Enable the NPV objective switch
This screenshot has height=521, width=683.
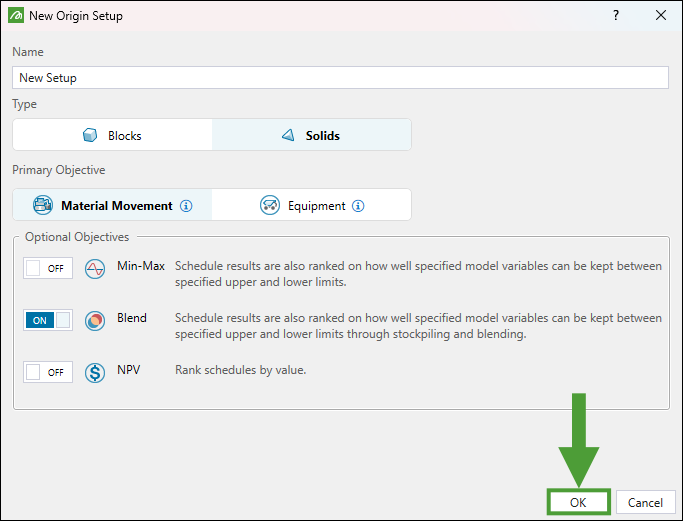(48, 372)
